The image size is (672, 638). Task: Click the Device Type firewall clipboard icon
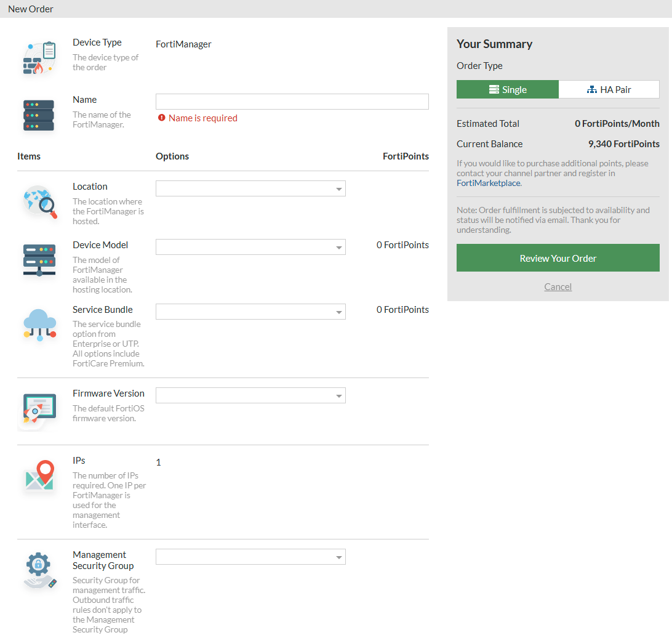(39, 58)
